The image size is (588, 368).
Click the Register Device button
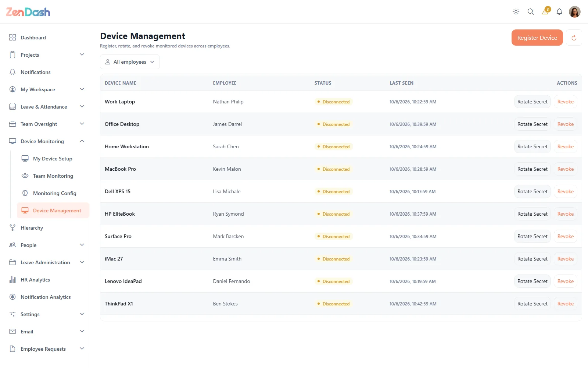[x=537, y=38]
